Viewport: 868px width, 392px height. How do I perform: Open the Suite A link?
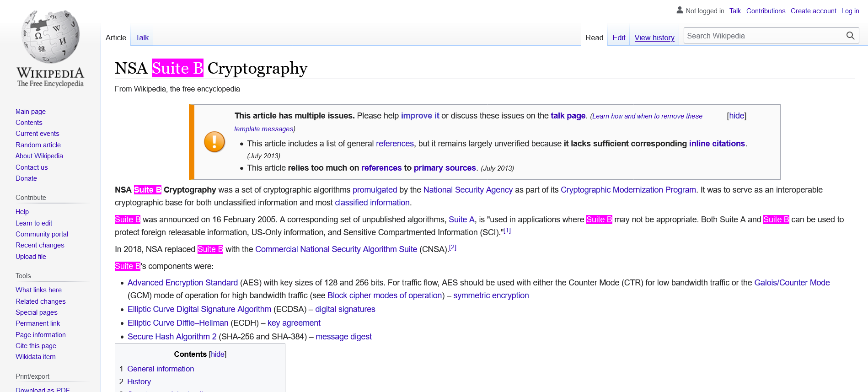click(x=461, y=220)
